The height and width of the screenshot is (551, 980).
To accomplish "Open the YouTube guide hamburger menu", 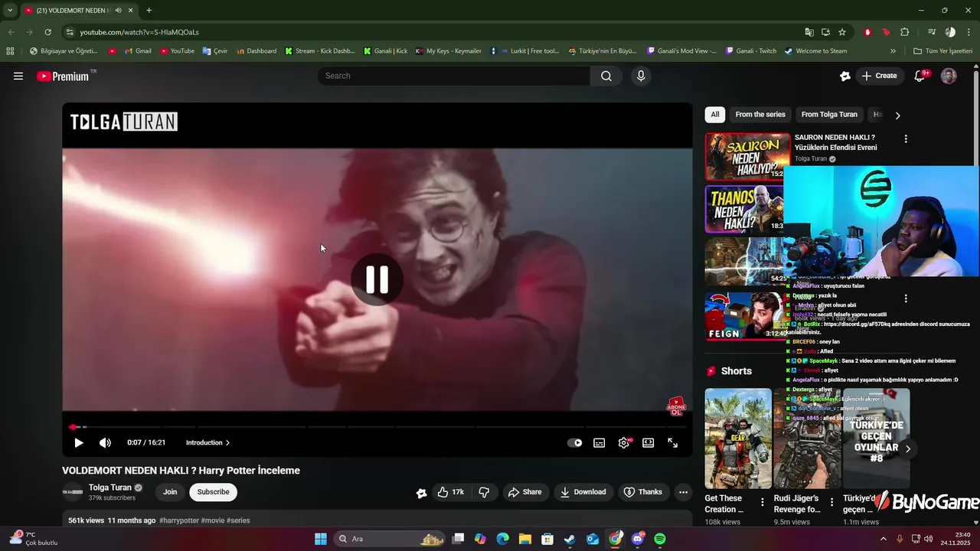I will (18, 76).
